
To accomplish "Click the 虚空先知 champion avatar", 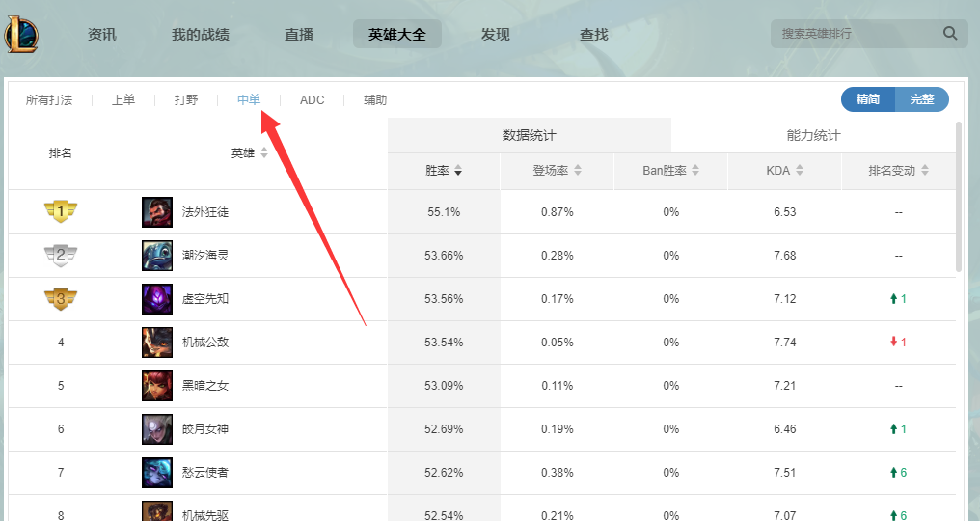I will 157,299.
